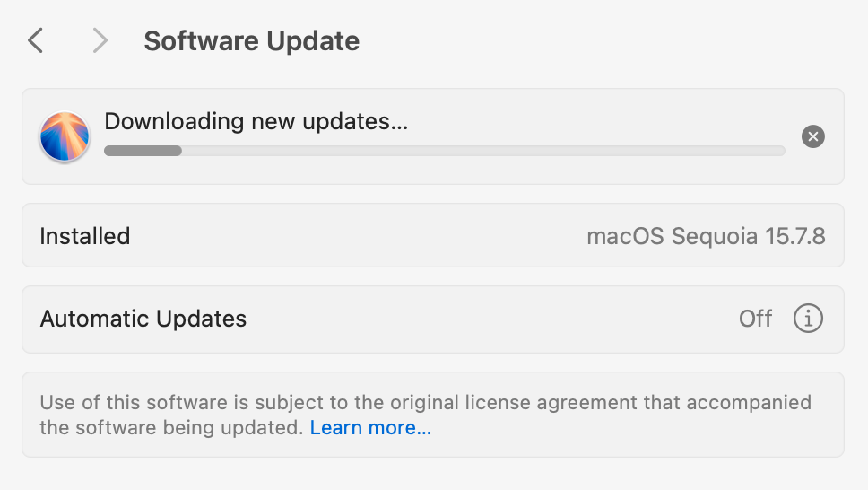868x490 pixels.
Task: Click the macOS Sequoia update icon
Action: point(65,136)
